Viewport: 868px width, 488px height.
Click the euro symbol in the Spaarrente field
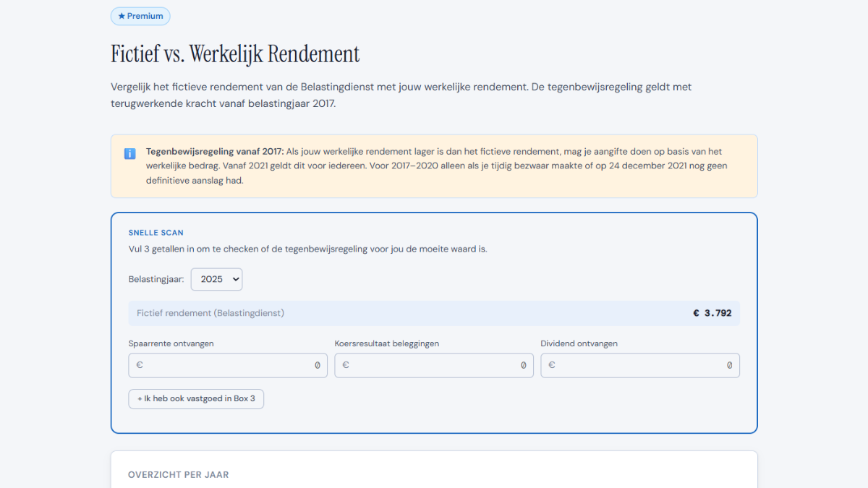(x=139, y=365)
